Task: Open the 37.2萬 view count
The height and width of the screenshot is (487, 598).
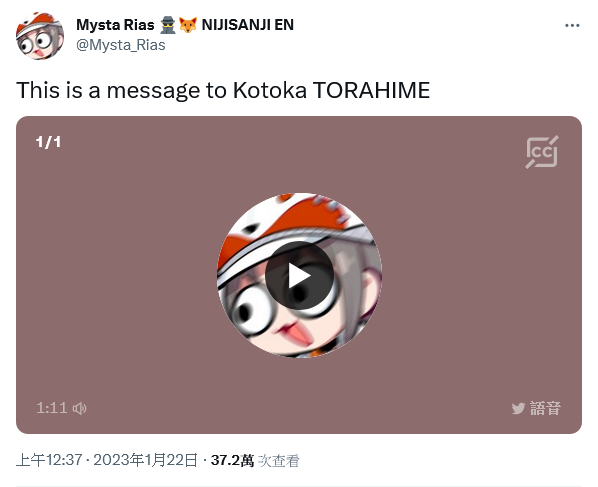Action: coord(232,460)
